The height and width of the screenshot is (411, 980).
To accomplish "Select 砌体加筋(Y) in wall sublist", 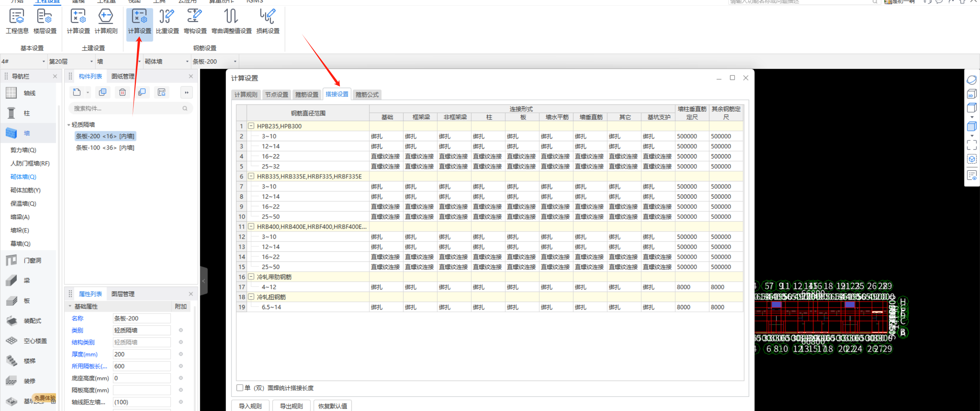I will [x=25, y=190].
